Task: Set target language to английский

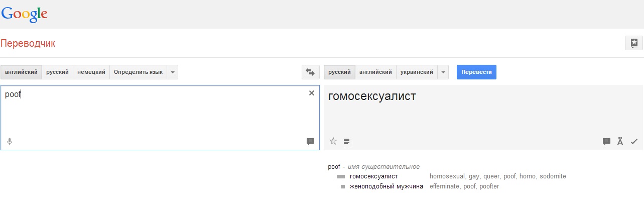Action: pyautogui.click(x=376, y=72)
